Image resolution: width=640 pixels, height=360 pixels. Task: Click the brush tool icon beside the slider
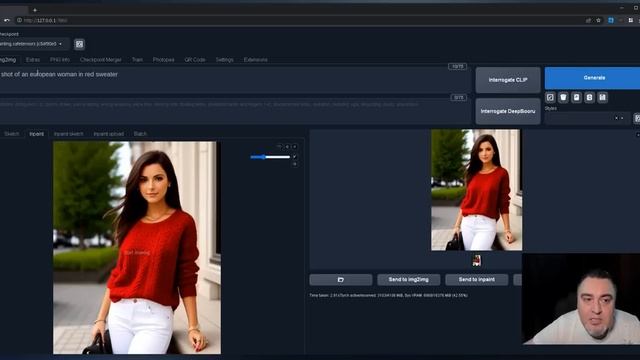tap(295, 157)
